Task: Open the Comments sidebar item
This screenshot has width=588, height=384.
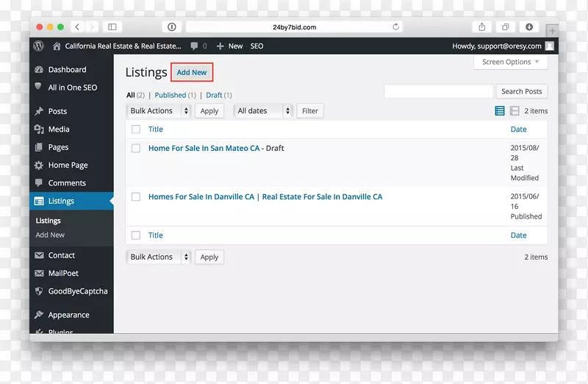Action: pyautogui.click(x=71, y=182)
